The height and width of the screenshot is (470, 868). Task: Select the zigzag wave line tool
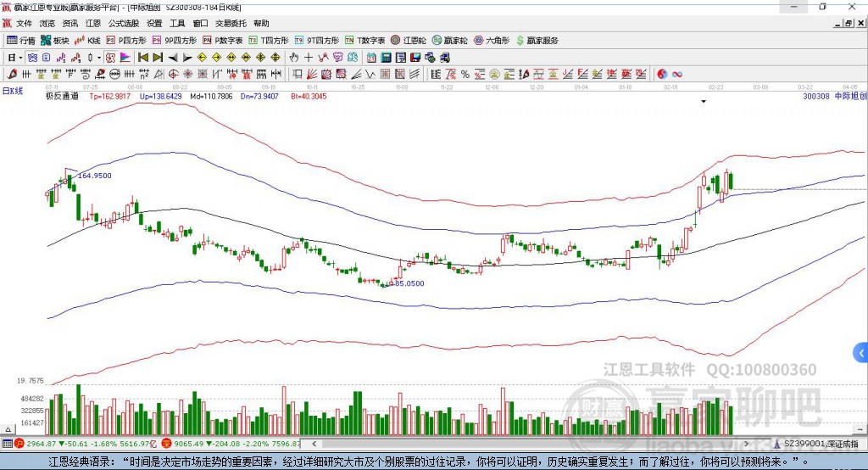[x=370, y=75]
